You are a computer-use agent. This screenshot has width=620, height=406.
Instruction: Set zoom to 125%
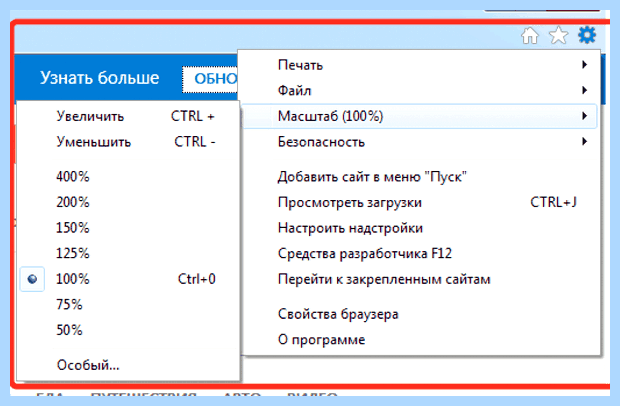128,253
